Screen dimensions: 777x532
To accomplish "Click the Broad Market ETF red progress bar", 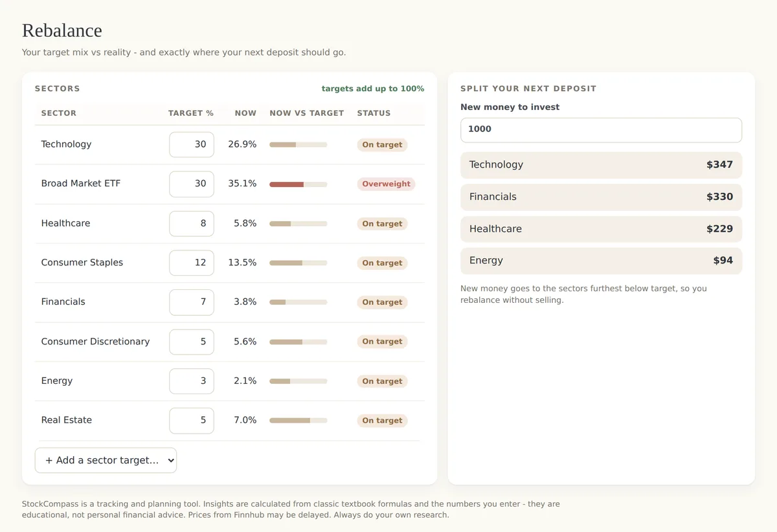I will pyautogui.click(x=298, y=184).
